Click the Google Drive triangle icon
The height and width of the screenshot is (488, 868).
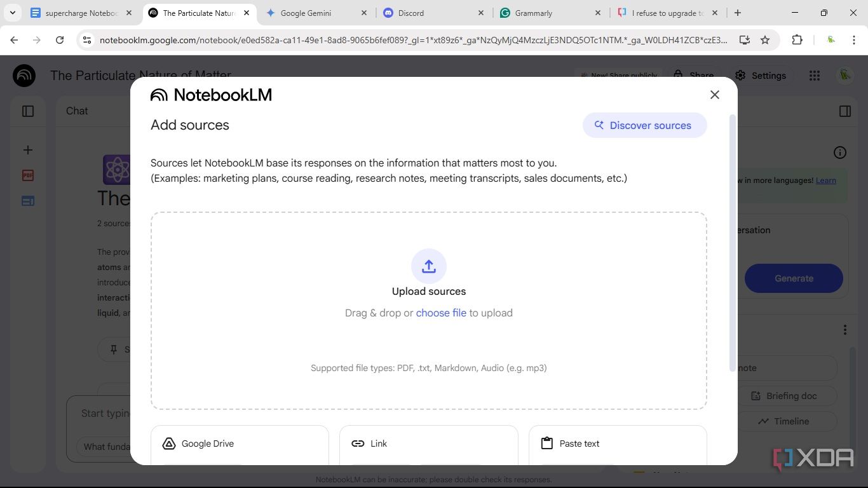coord(169,444)
